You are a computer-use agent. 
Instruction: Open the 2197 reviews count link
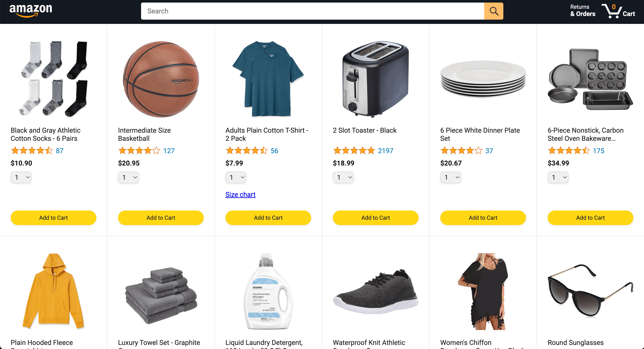tap(386, 151)
